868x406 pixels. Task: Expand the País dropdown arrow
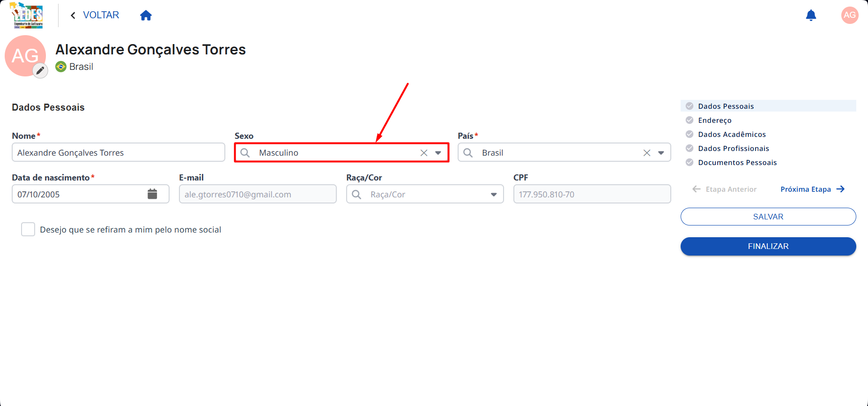coord(661,153)
